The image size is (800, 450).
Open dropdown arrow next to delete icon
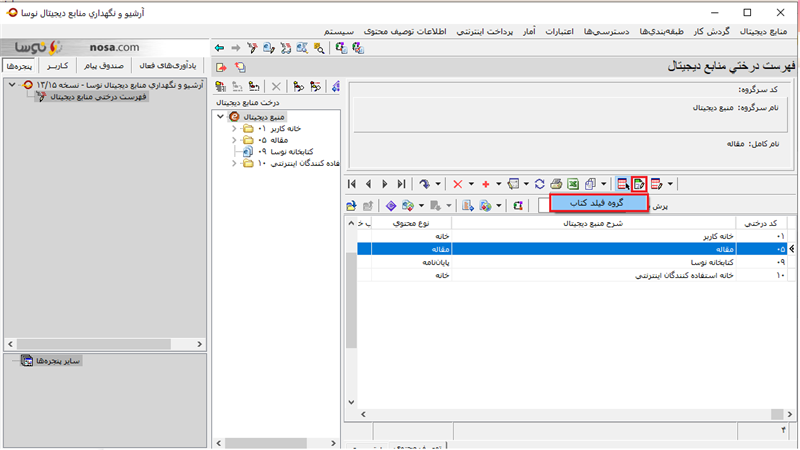point(471,184)
